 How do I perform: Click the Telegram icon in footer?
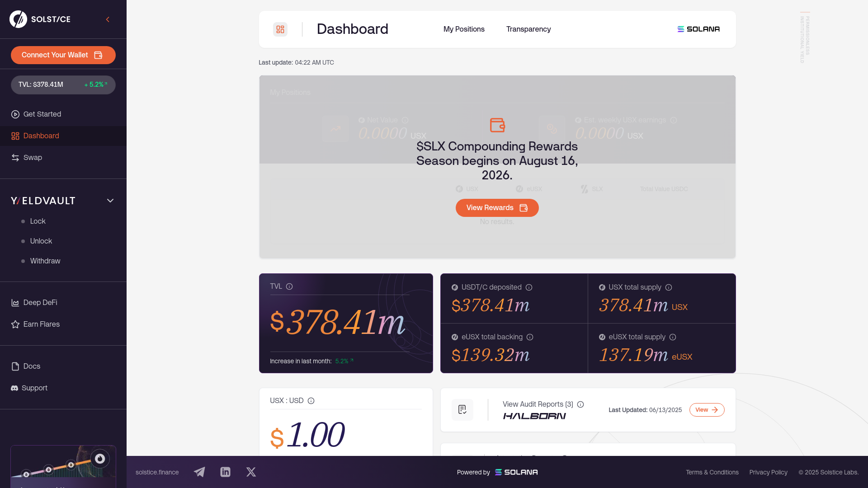[199, 472]
